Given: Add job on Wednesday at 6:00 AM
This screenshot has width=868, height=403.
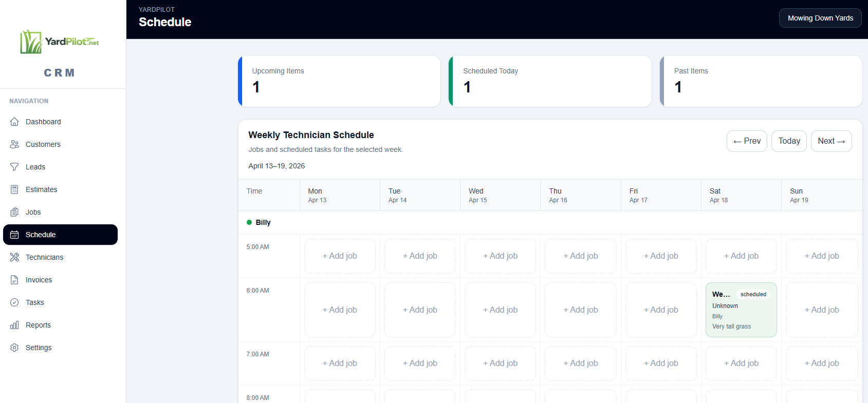Looking at the screenshot, I should tap(500, 310).
